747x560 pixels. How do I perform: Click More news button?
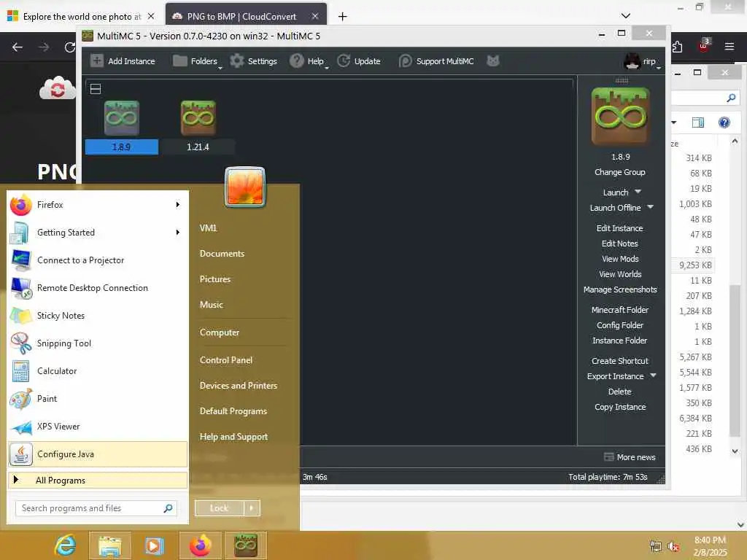tap(630, 457)
